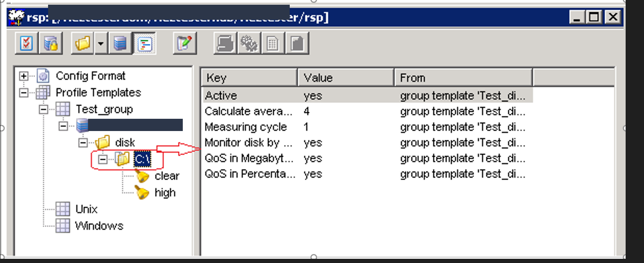Collapse the Test_group node
The width and height of the screenshot is (644, 263).
coord(44,109)
